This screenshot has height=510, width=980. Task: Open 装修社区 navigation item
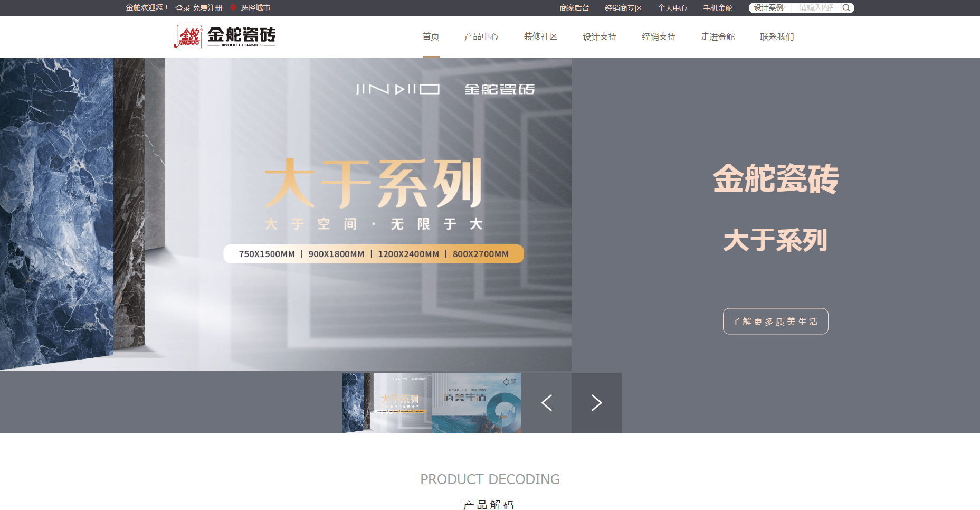pyautogui.click(x=540, y=36)
